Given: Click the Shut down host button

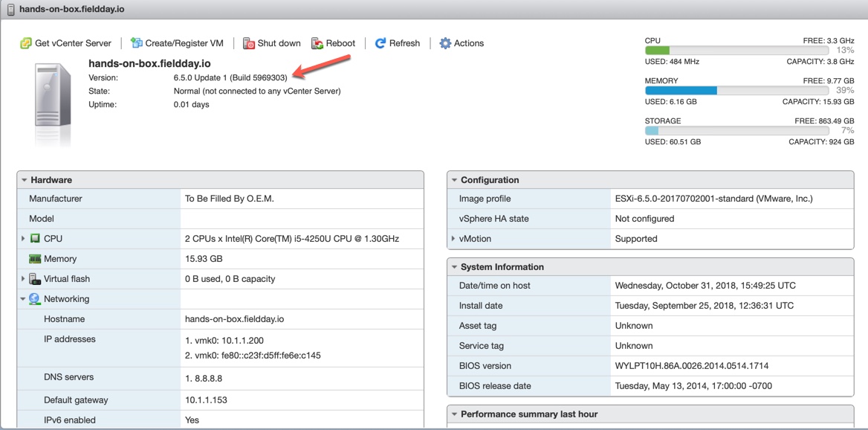Looking at the screenshot, I should click(x=272, y=43).
